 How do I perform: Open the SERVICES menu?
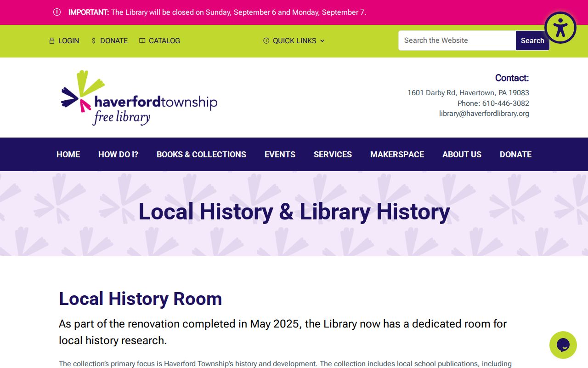(x=333, y=155)
